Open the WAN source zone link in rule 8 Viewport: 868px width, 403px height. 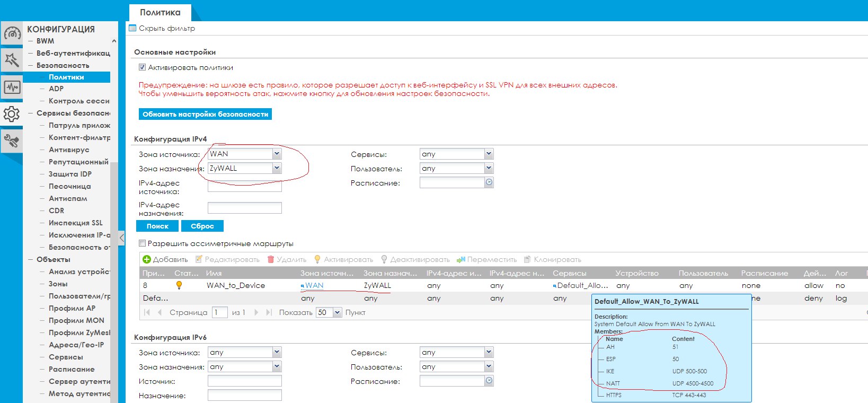point(314,285)
